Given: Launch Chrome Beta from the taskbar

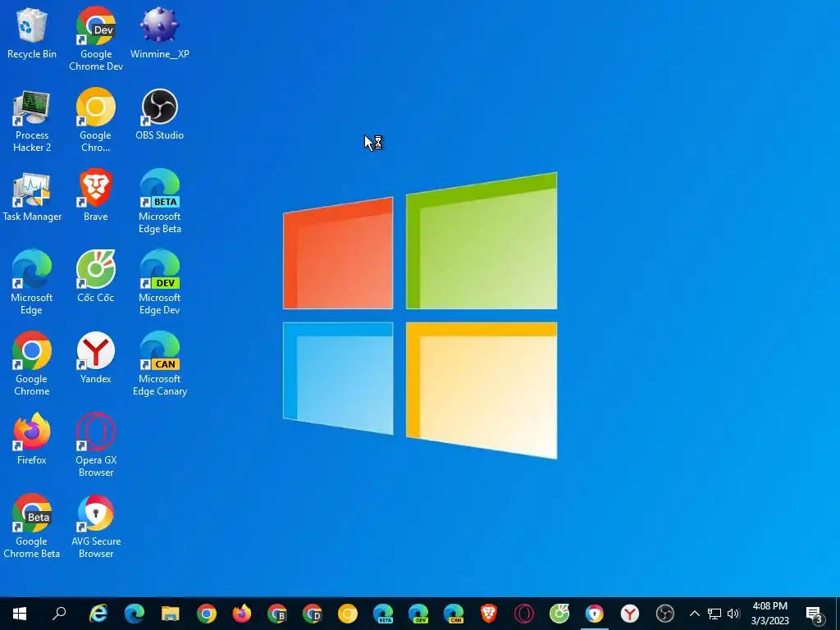Looking at the screenshot, I should tap(277, 614).
